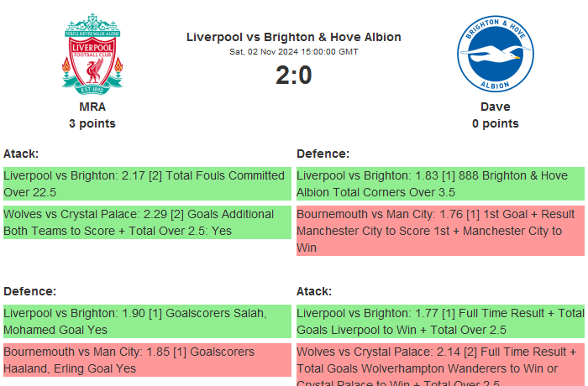Click the MRA player name
Image resolution: width=588 pixels, height=386 pixels.
92,107
